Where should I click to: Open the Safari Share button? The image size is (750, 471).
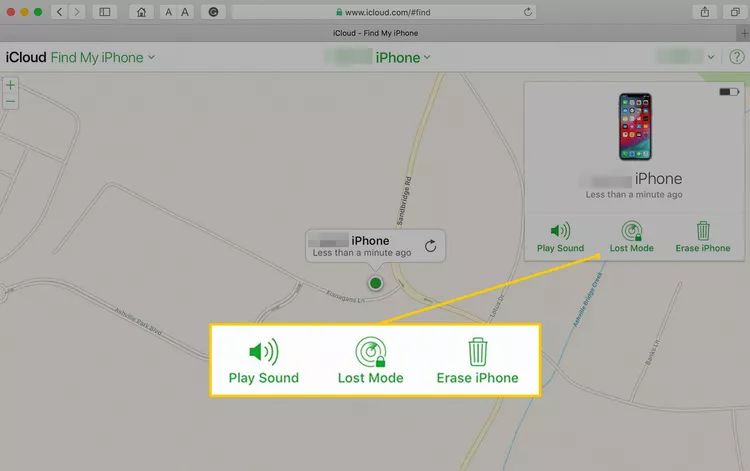(705, 12)
